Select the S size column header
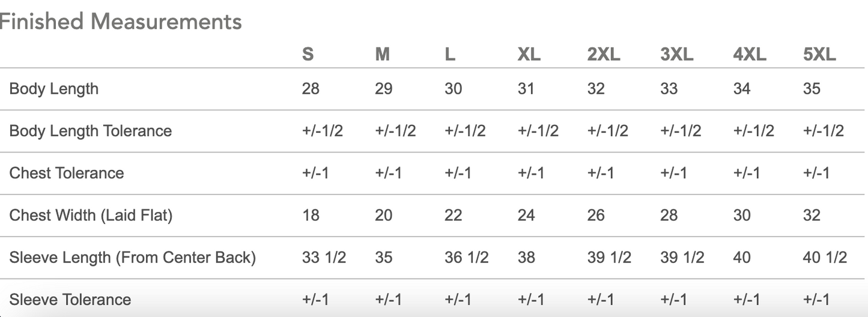This screenshot has width=868, height=317. point(308,55)
